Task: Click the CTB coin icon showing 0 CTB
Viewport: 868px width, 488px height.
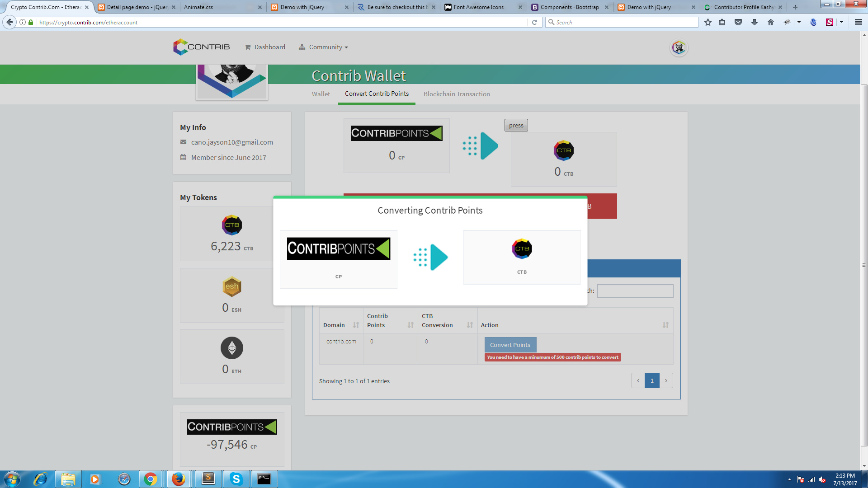Action: [564, 150]
